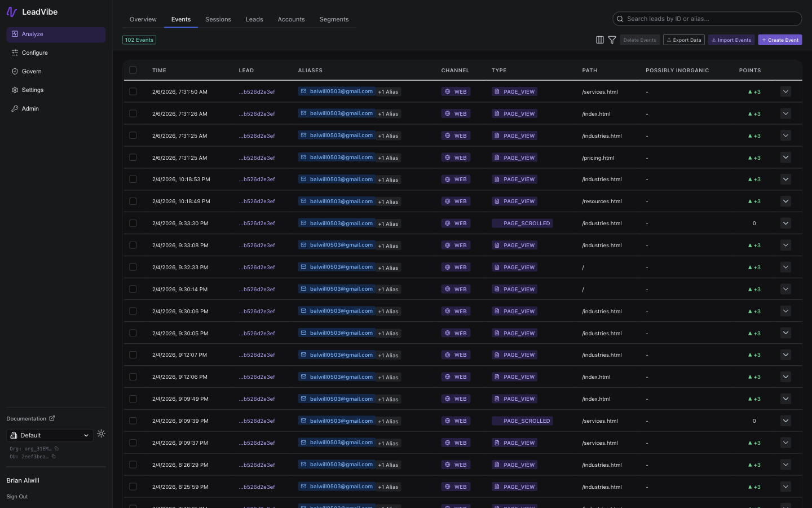812x508 pixels.
Task: Click the Create Event button
Action: [x=780, y=40]
